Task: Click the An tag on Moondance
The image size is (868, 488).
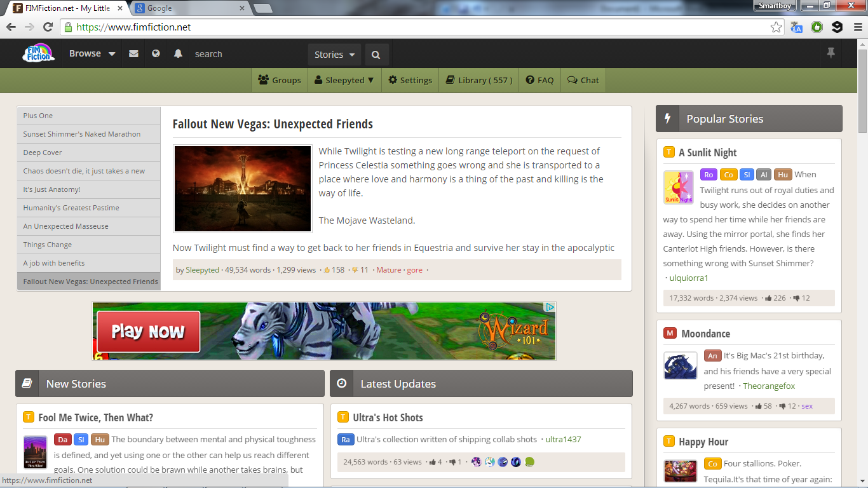Action: click(x=713, y=356)
